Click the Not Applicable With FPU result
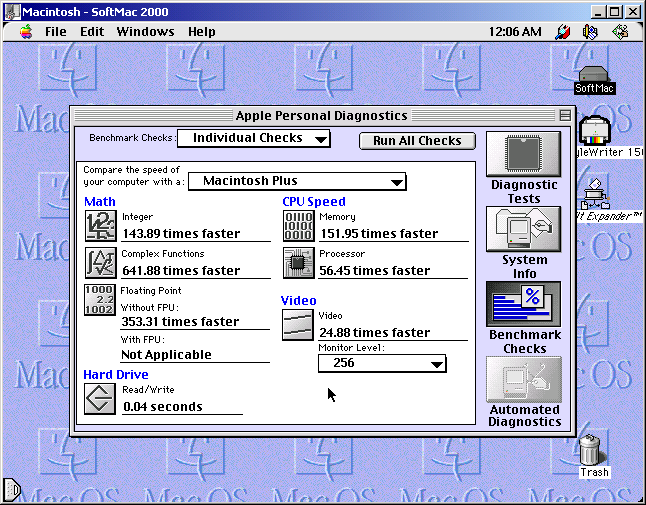Viewport: 646px width, 505px height. click(x=166, y=355)
